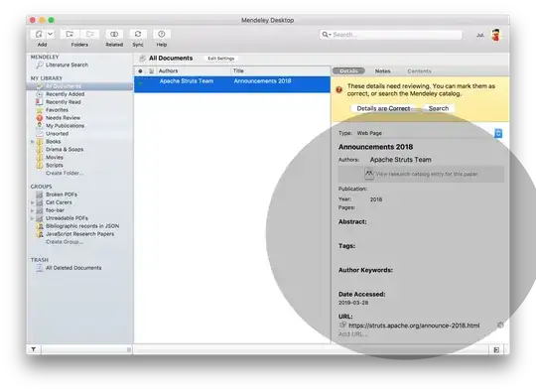Image resolution: width=536 pixels, height=392 pixels.
Task: Click the remove URL icon
Action: point(500,326)
